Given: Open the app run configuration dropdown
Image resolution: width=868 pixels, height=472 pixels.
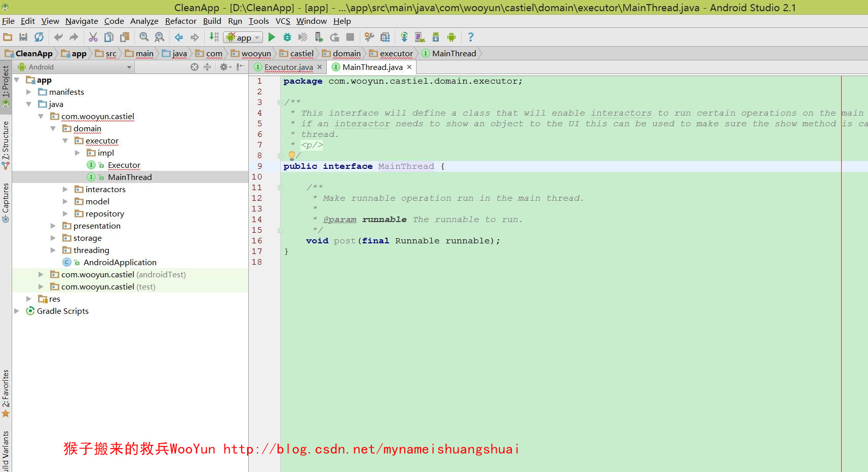Looking at the screenshot, I should click(x=244, y=38).
